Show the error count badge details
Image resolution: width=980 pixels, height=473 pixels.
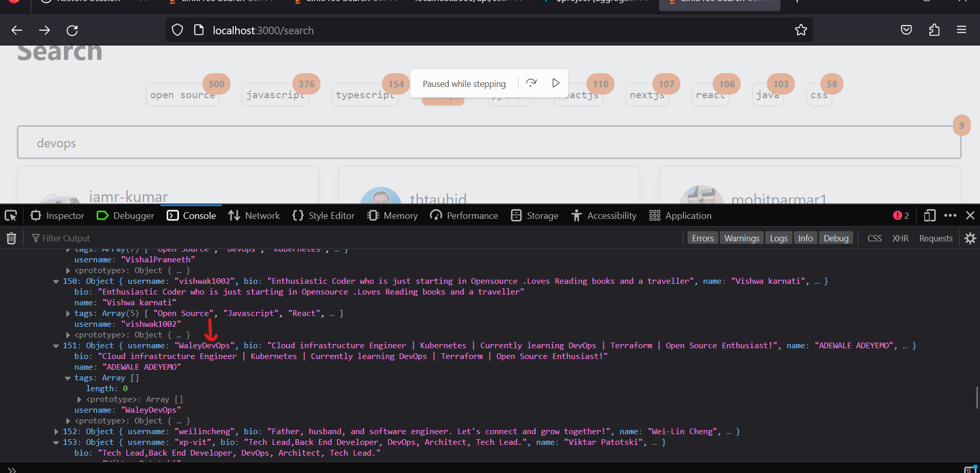coord(901,216)
